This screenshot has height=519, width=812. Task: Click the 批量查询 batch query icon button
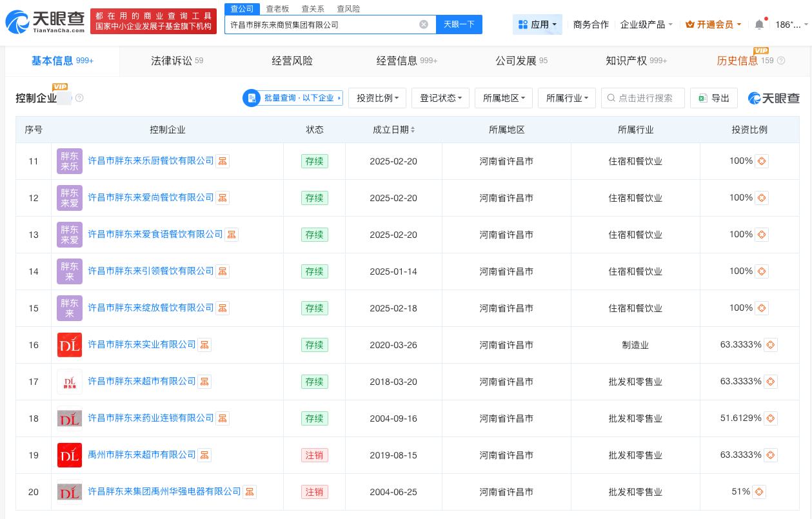click(252, 98)
